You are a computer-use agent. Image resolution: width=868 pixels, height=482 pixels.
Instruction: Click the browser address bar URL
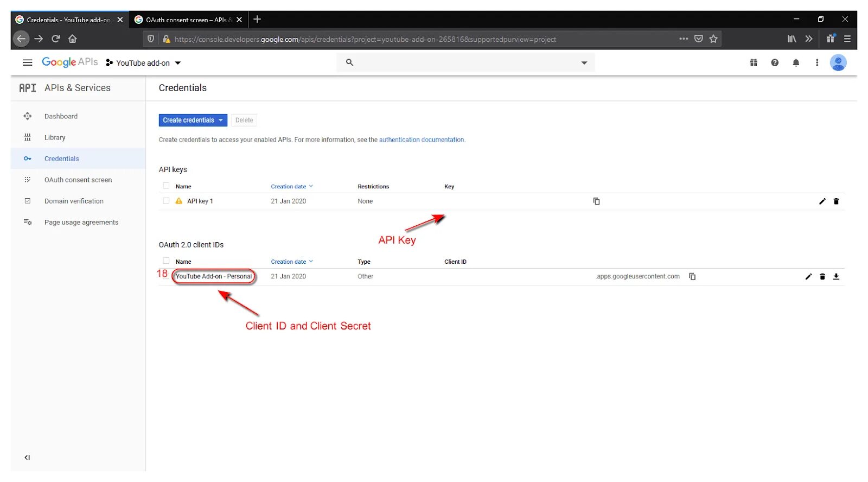coord(365,39)
